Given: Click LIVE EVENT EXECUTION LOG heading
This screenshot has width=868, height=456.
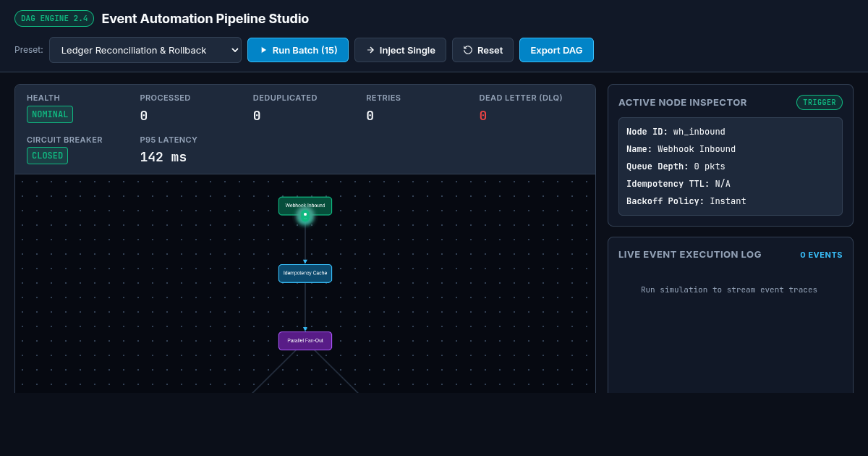Looking at the screenshot, I should click(690, 255).
